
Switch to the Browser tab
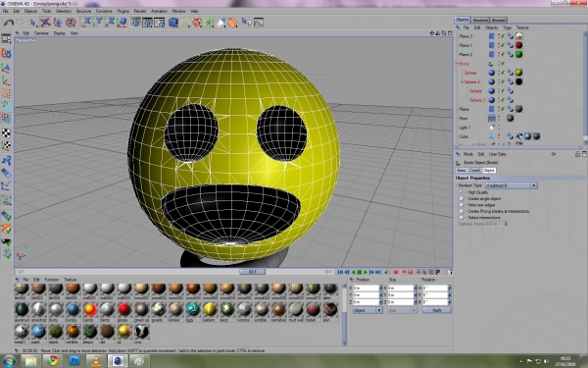(x=499, y=20)
